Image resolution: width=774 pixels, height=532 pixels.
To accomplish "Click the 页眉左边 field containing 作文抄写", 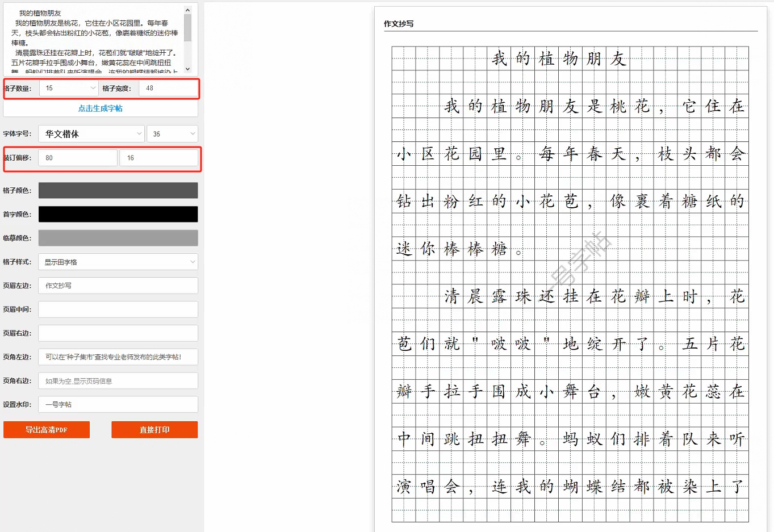I will click(x=118, y=286).
